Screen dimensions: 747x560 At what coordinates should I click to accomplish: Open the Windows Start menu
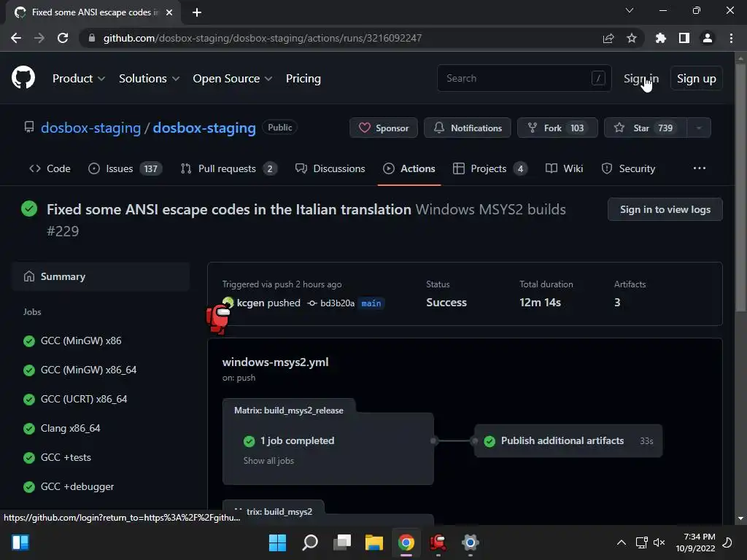pyautogui.click(x=277, y=542)
